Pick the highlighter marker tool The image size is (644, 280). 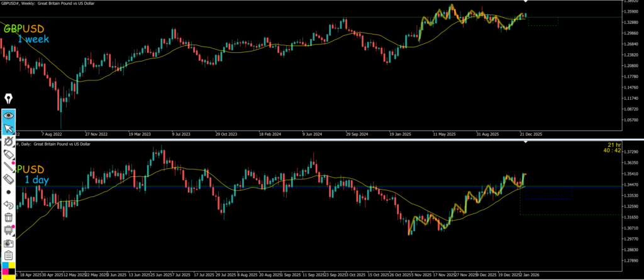tap(9, 154)
